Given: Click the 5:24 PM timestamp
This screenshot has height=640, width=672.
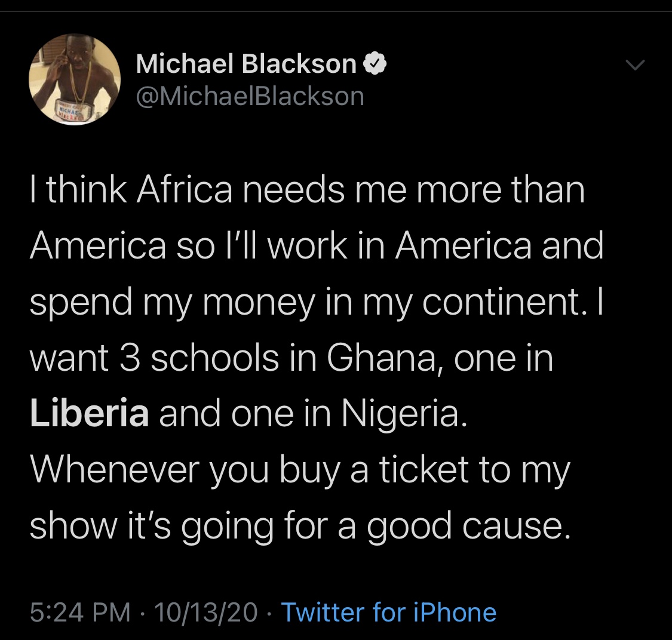Looking at the screenshot, I should coord(80,613).
